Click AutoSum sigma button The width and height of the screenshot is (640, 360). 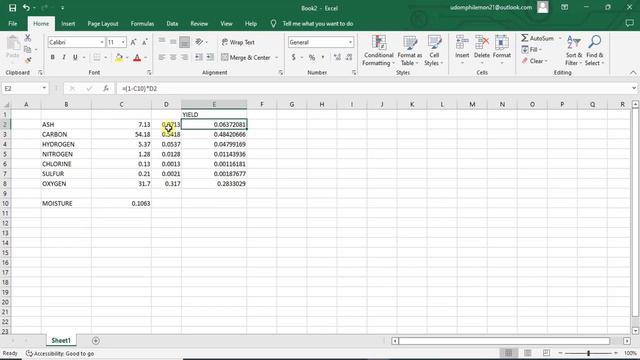537,38
